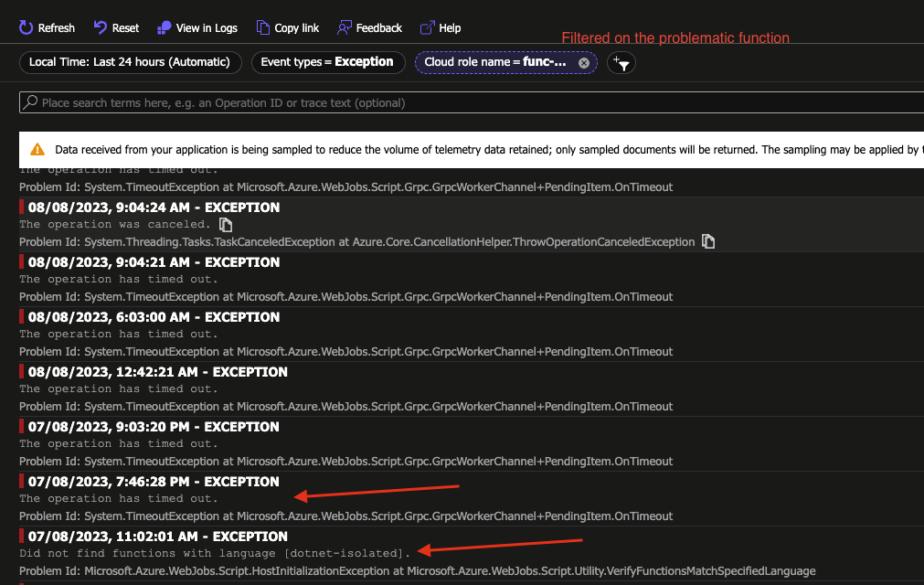Add a new filter with funnel icon
This screenshot has height=585, width=924.
tap(621, 62)
